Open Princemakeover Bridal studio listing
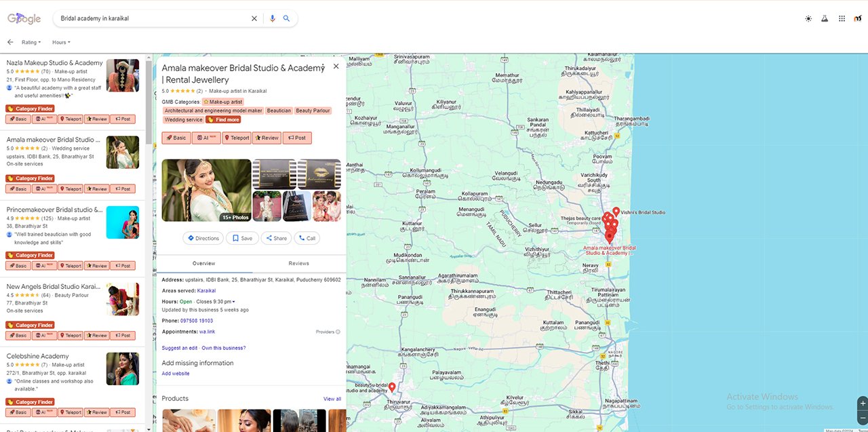Viewport: 868px width, 432px height. [x=55, y=210]
